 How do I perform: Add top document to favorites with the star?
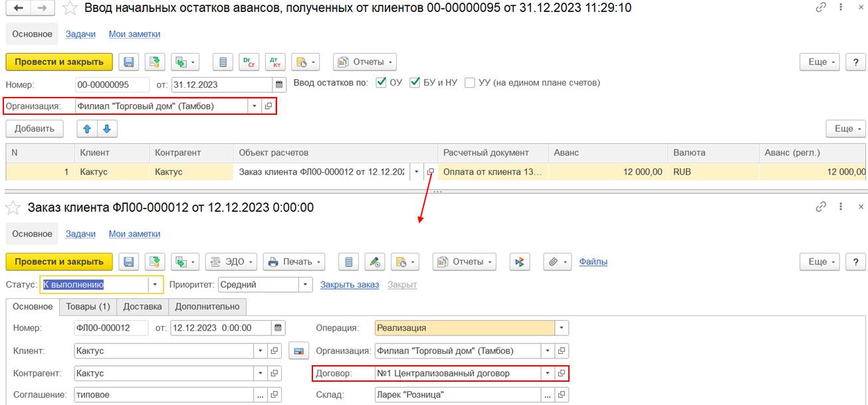pyautogui.click(x=69, y=8)
